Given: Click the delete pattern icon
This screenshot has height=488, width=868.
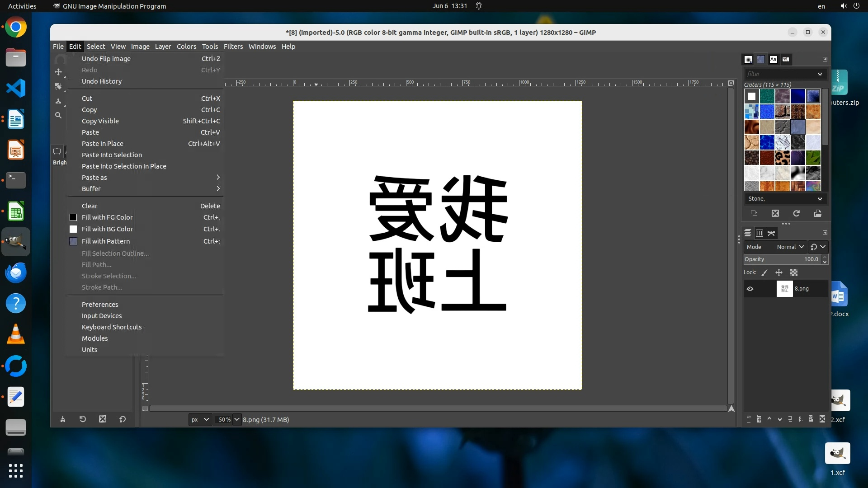Looking at the screenshot, I should [775, 213].
